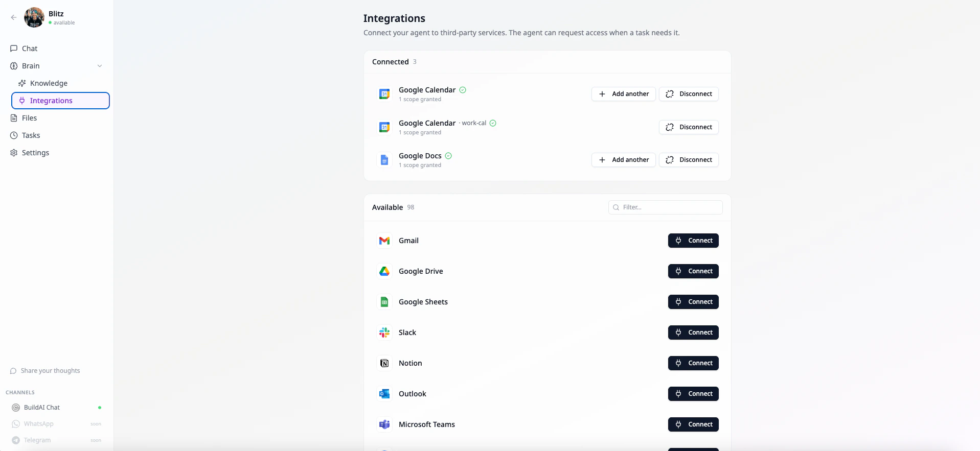Connect Notion
Viewport: 980px width, 451px height.
(693, 363)
